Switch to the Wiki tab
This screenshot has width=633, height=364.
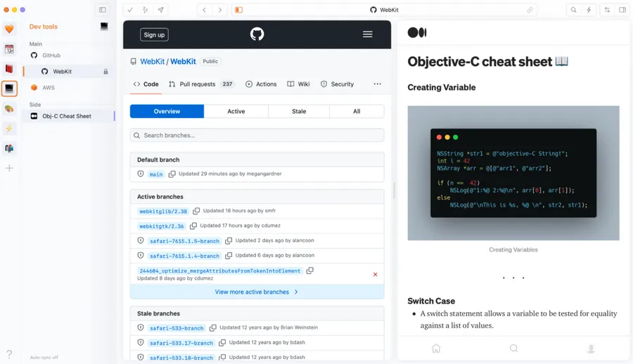(x=298, y=84)
